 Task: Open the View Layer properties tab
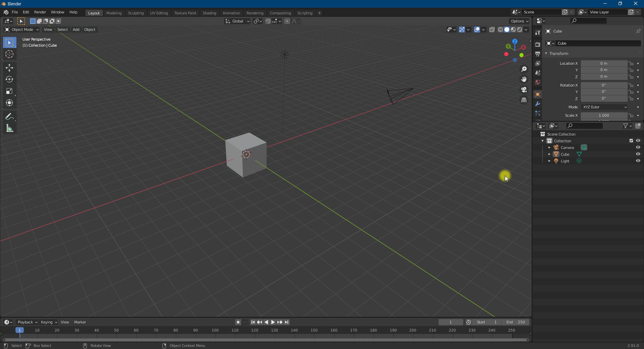538,63
